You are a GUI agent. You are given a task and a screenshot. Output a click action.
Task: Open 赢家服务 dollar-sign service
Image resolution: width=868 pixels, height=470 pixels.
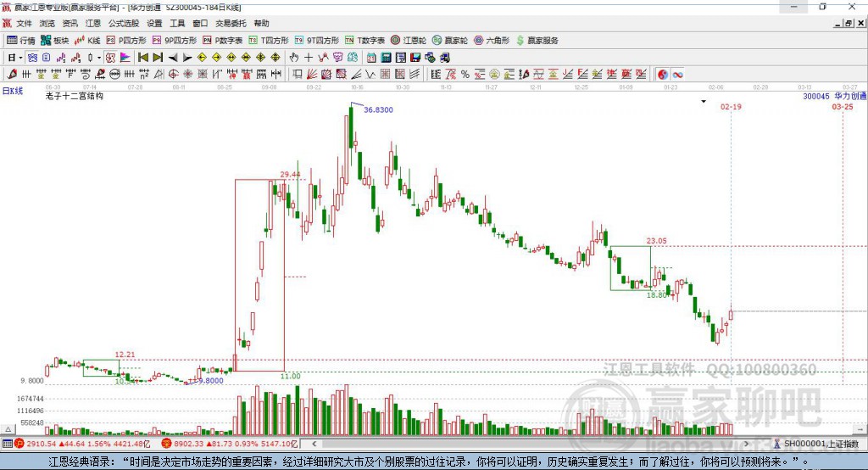pos(537,41)
